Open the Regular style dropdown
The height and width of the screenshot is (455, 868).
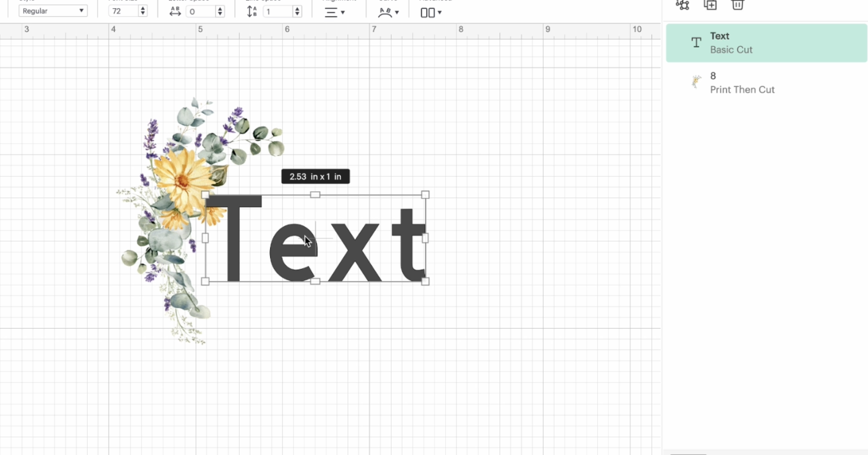coord(53,11)
